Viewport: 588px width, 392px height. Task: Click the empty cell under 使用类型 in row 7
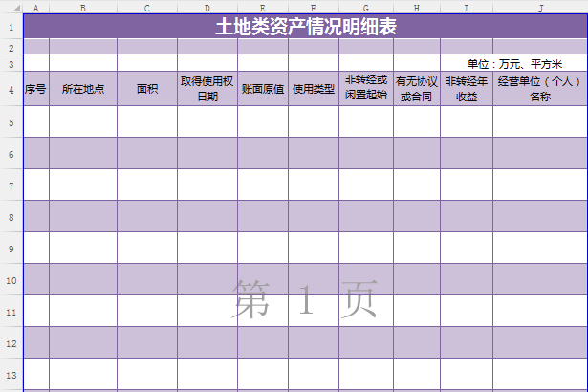(x=314, y=185)
